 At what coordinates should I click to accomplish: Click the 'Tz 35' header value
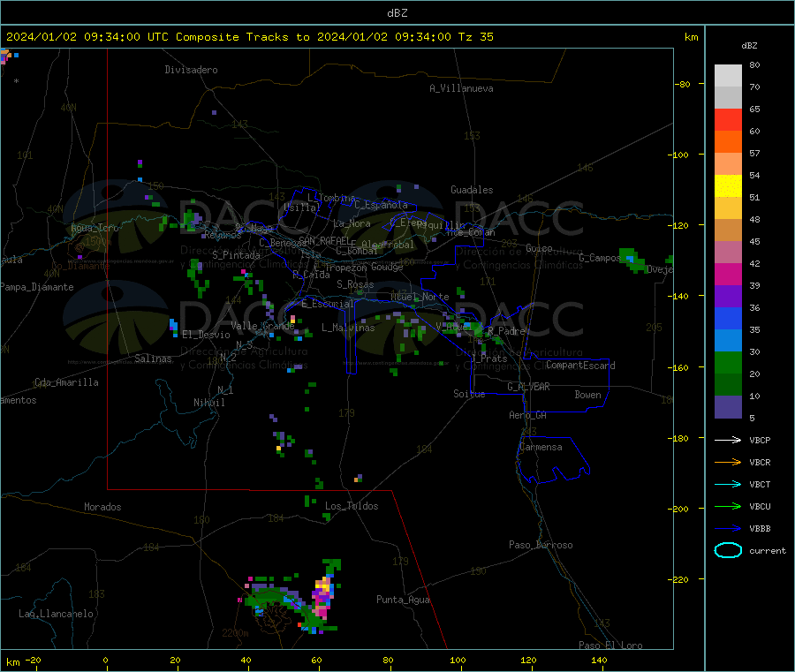coord(475,37)
